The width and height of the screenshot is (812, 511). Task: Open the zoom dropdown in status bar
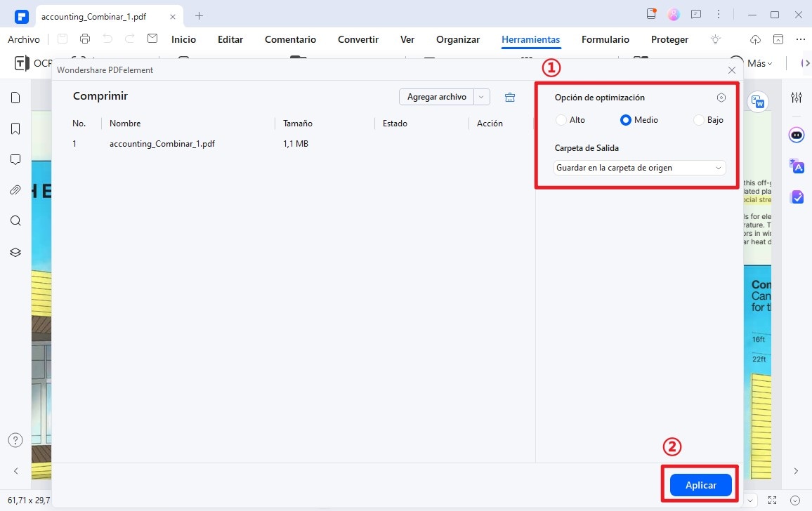tap(749, 500)
